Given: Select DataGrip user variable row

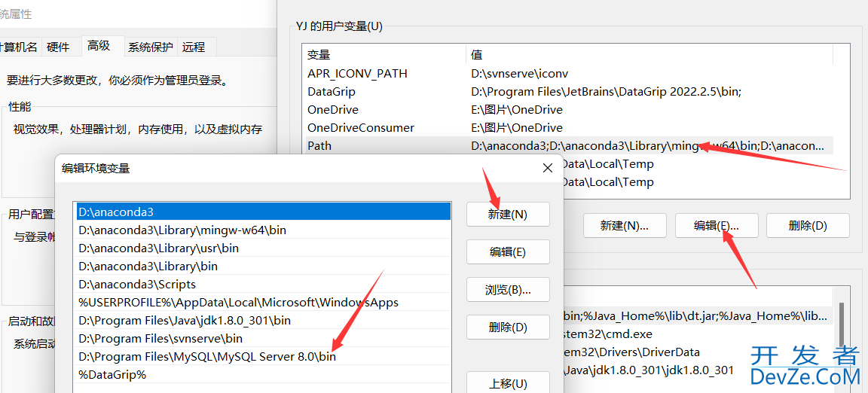Looking at the screenshot, I should 569,91.
